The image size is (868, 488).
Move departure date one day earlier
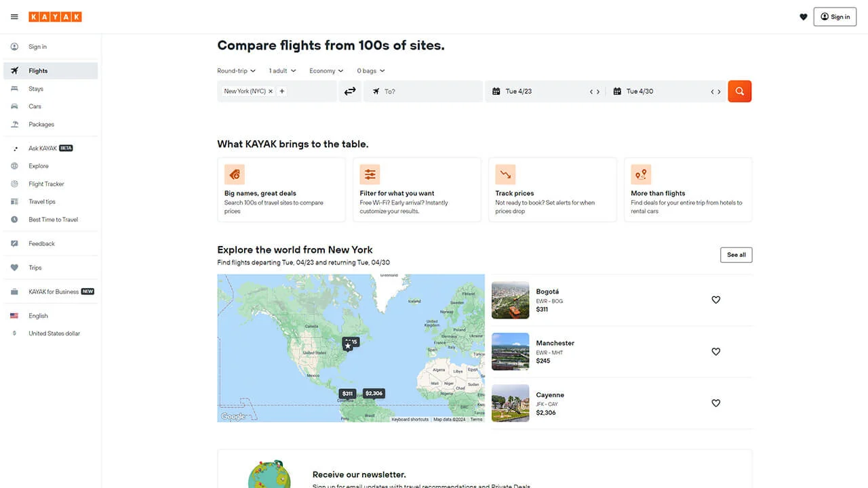pos(591,91)
